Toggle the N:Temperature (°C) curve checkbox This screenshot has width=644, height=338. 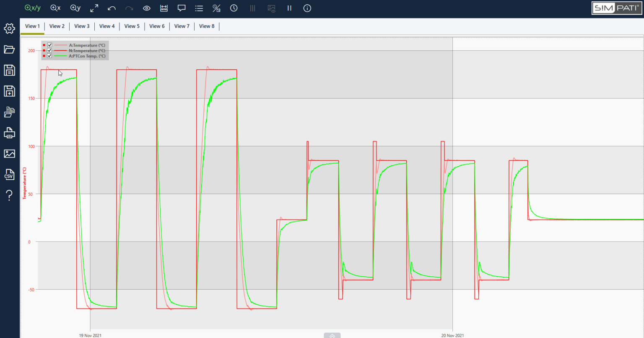click(49, 50)
